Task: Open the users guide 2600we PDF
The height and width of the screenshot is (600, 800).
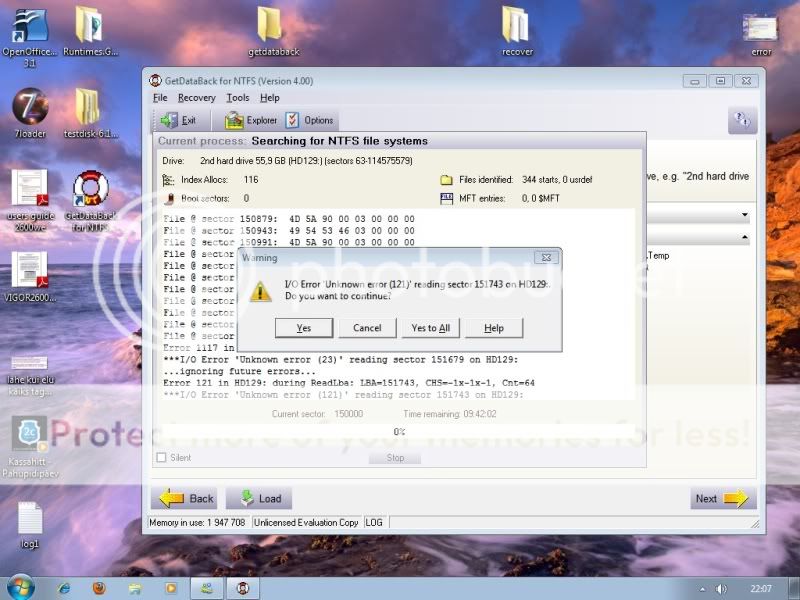Action: tap(30, 200)
